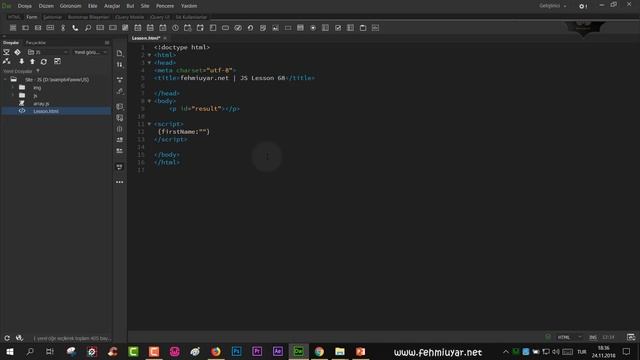Open the Yardım menu
The image size is (640, 360).
pos(189,6)
